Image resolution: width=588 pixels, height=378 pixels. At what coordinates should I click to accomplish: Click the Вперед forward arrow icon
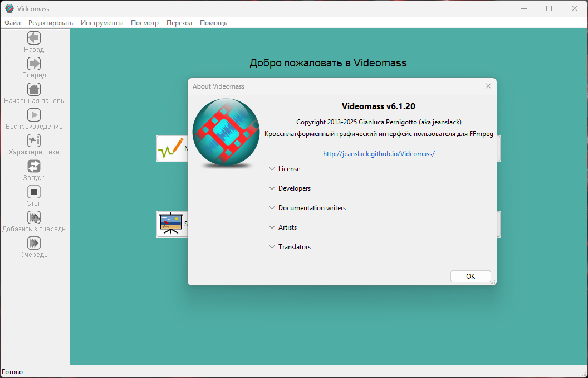pos(34,64)
